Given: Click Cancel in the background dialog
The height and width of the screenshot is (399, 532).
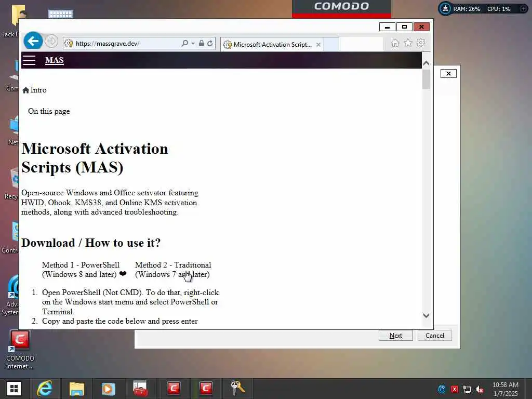Looking at the screenshot, I should coord(435,335).
